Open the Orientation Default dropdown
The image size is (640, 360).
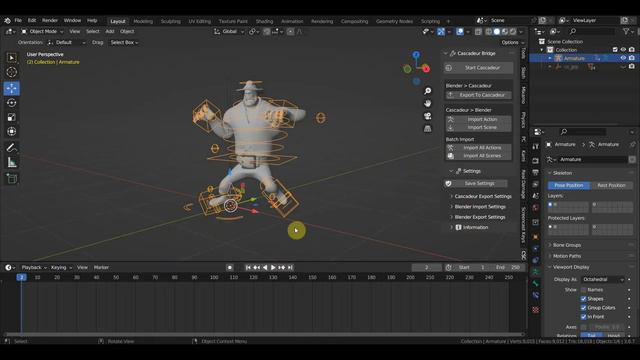click(x=67, y=42)
